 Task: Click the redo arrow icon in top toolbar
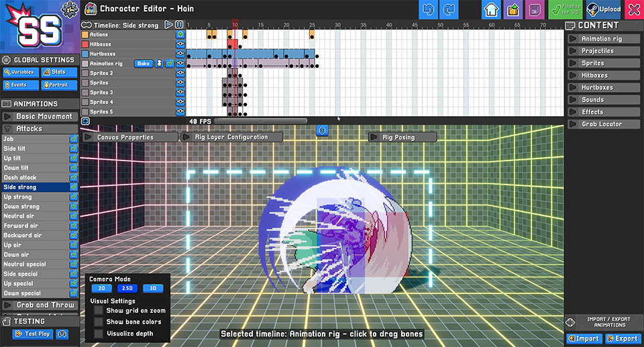[x=449, y=9]
